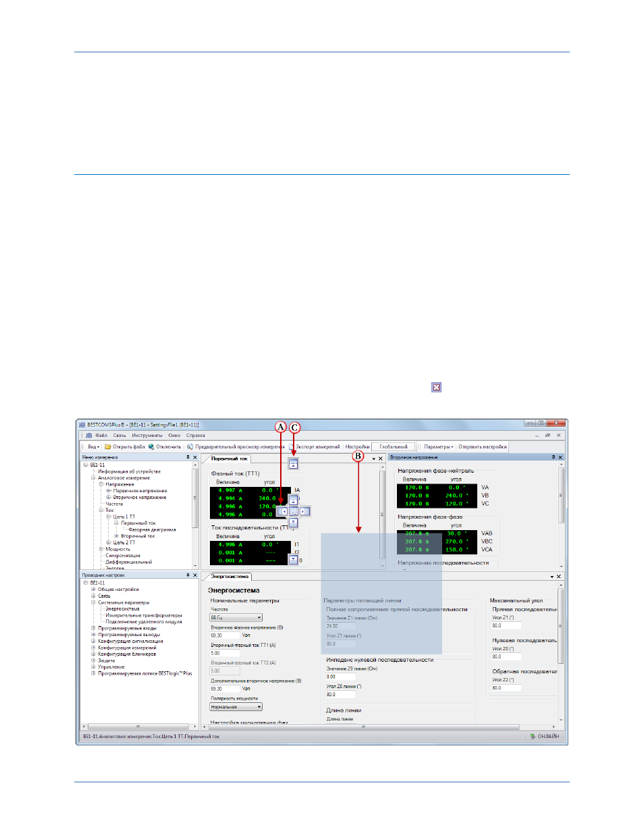Click the globe icon for Отключить
The height and width of the screenshot is (834, 644).
coord(151,446)
